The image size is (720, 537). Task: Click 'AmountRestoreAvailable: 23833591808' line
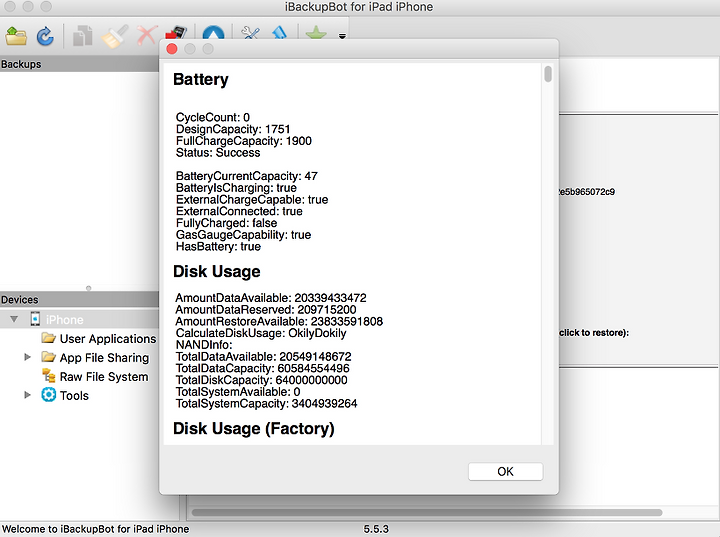279,321
